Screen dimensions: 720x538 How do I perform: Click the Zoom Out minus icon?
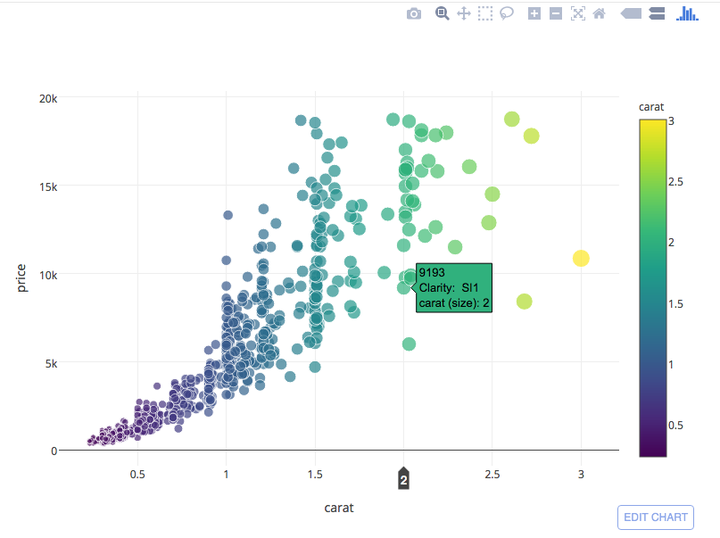point(556,14)
